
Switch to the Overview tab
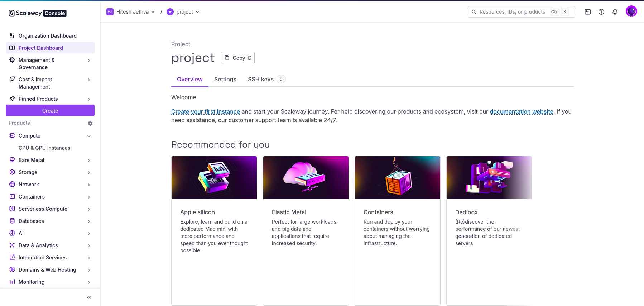pyautogui.click(x=190, y=79)
